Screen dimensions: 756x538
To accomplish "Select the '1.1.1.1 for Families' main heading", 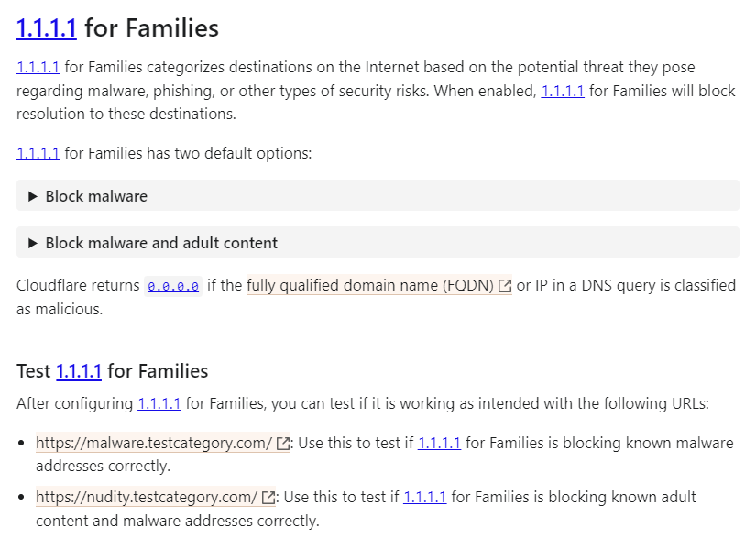I will point(117,27).
